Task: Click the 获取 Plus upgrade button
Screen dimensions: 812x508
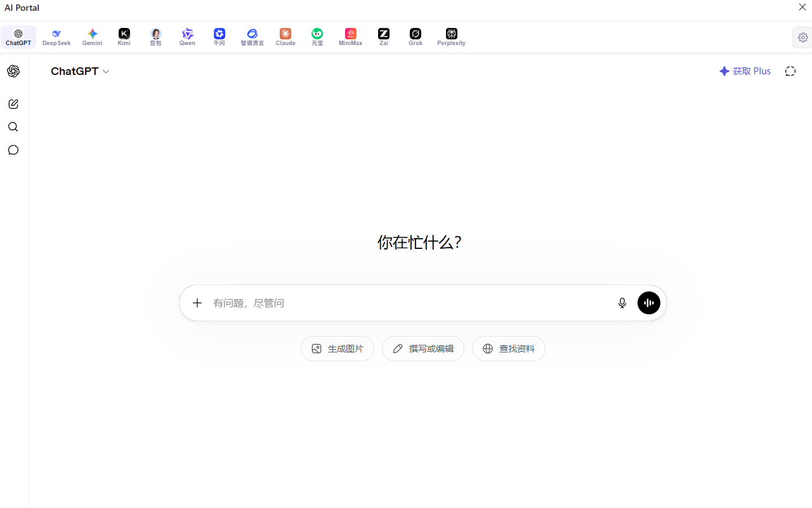Action: tap(745, 71)
